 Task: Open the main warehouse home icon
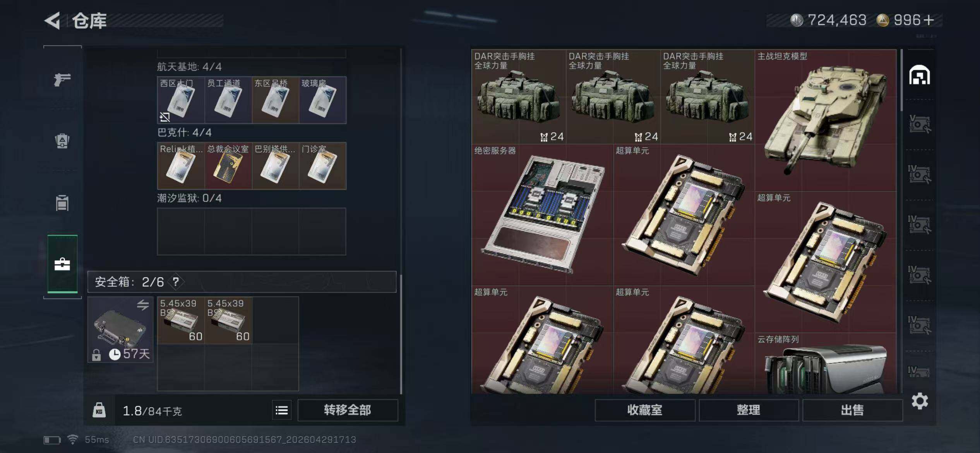(x=920, y=75)
